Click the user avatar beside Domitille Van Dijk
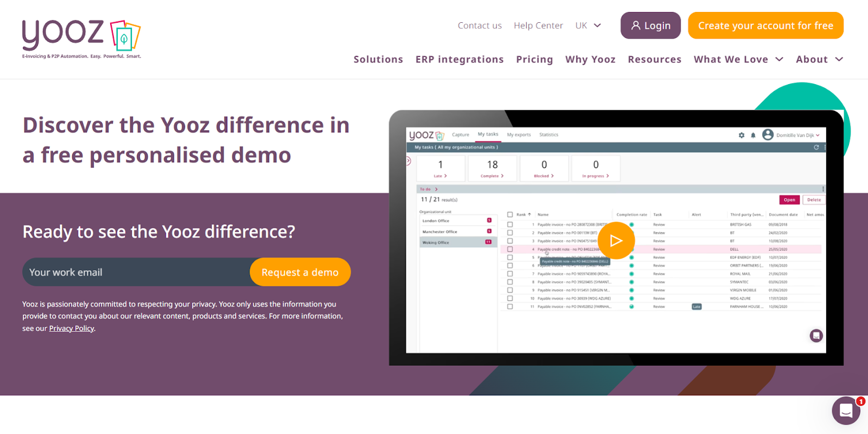This screenshot has width=868, height=434. coord(768,135)
